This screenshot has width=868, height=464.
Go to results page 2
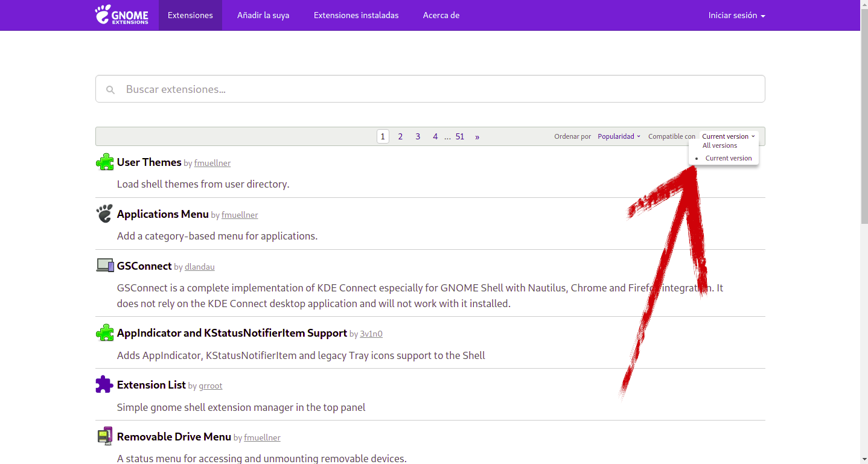pos(400,136)
